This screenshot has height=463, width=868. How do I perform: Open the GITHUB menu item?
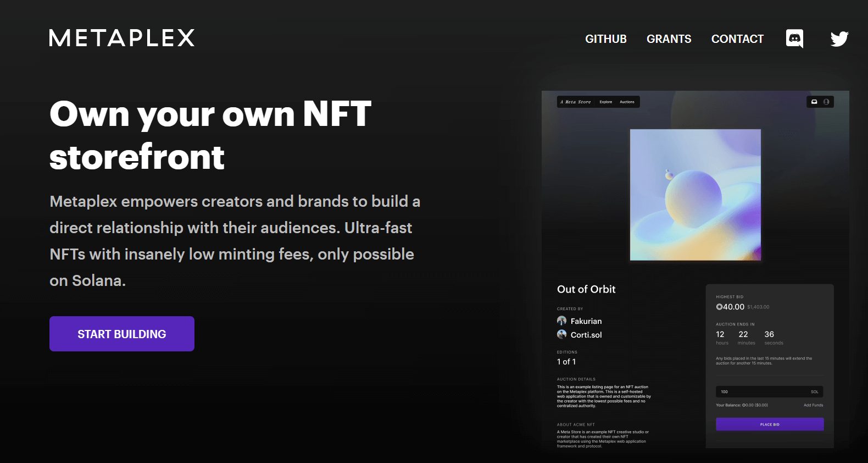click(x=605, y=39)
